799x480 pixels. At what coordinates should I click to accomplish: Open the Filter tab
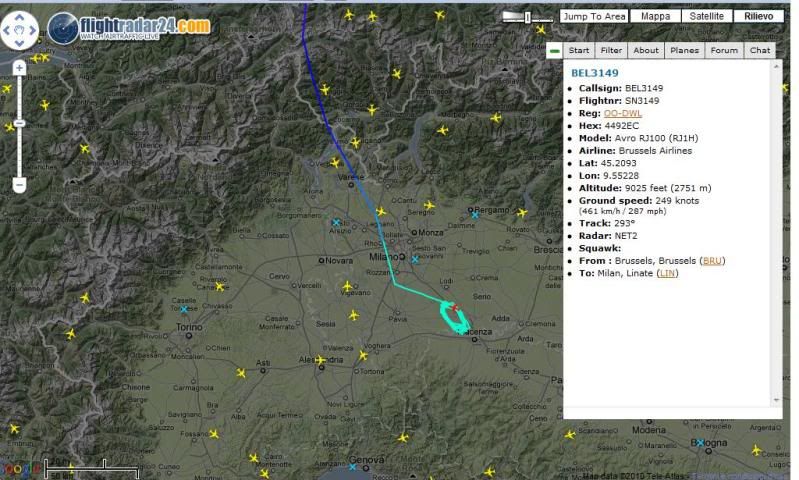pos(611,50)
